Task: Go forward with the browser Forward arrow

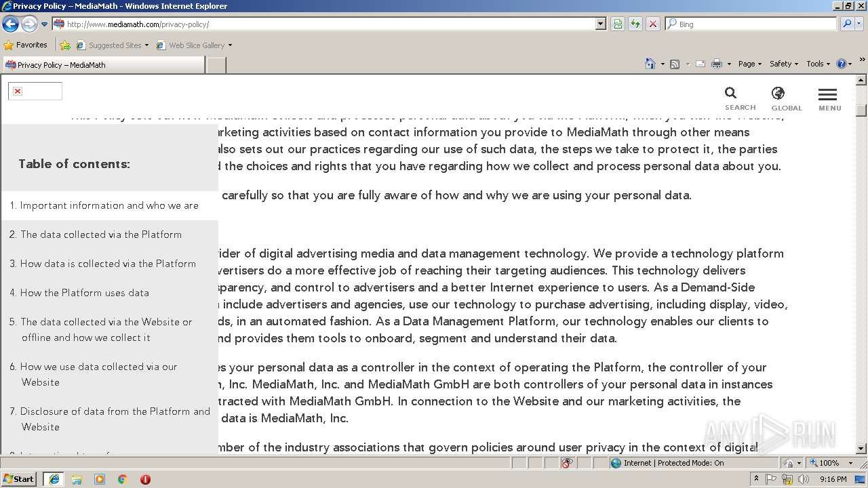Action: pyautogui.click(x=29, y=24)
